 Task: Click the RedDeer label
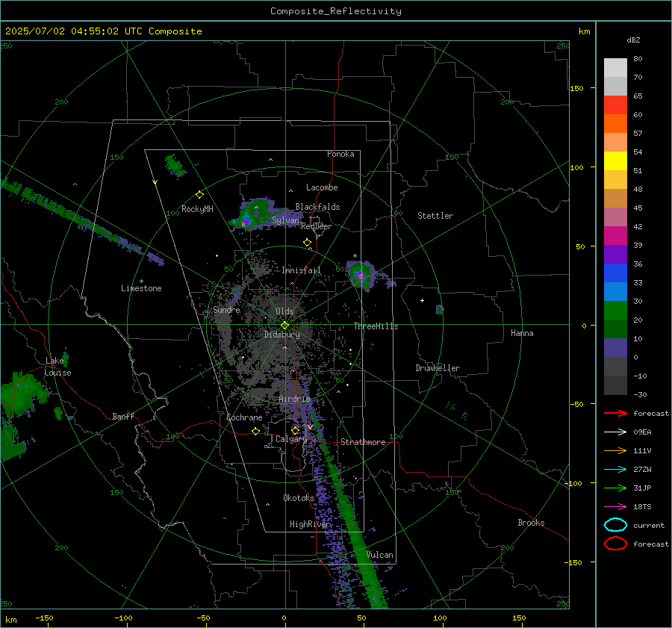tap(317, 226)
